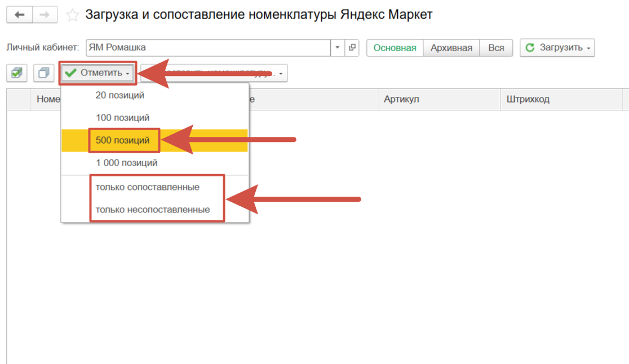The image size is (629, 364).
Task: Select только несопоставленные option
Action: [153, 210]
